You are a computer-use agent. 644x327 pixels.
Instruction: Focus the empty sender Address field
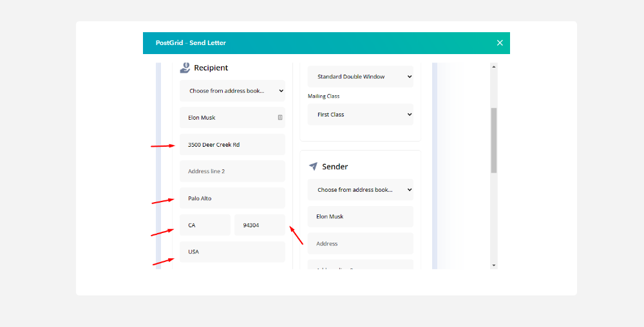click(360, 243)
